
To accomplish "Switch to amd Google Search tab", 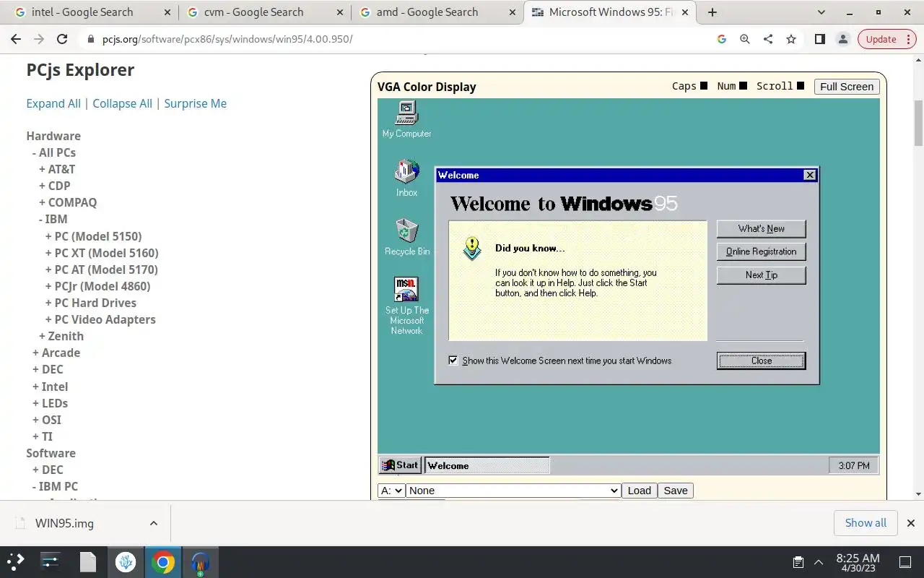I will point(437,12).
